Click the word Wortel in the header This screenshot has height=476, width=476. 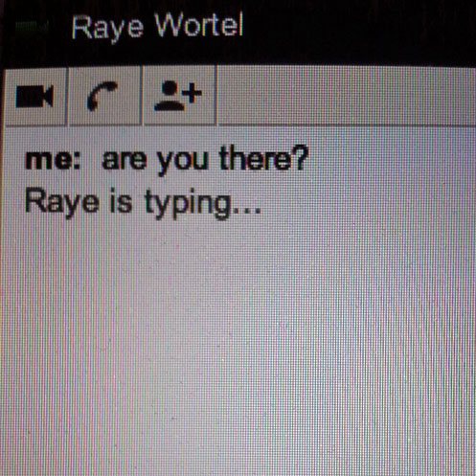pos(199,26)
